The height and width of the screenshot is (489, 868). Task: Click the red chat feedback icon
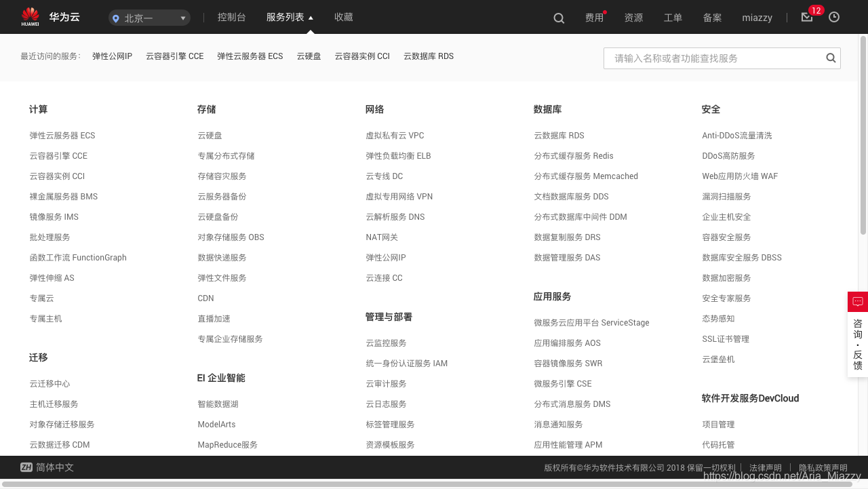coord(858,302)
